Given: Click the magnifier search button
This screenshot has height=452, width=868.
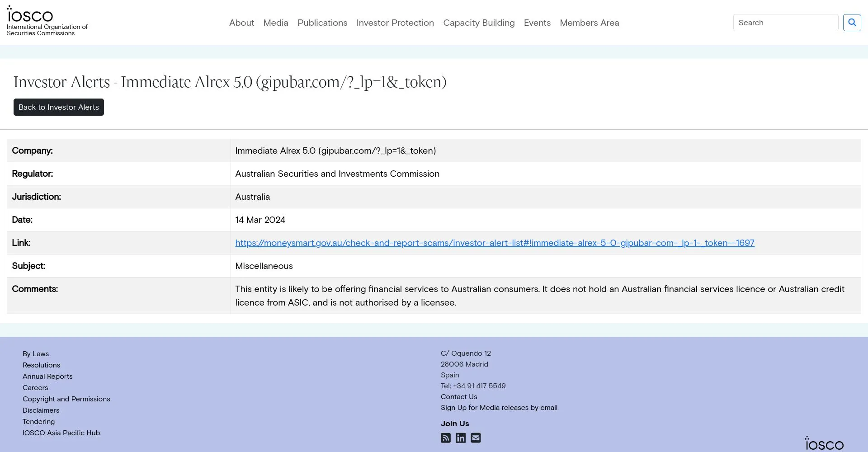Looking at the screenshot, I should 852,23.
